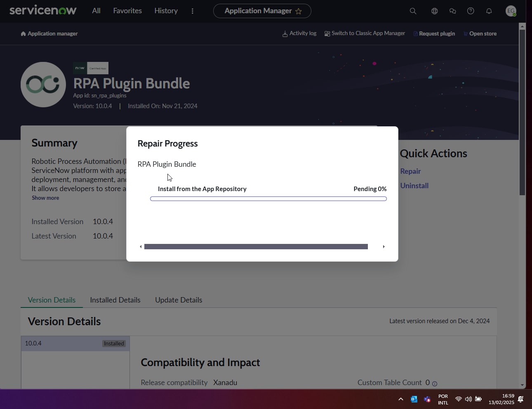Open the battery status tray icon

478,399
